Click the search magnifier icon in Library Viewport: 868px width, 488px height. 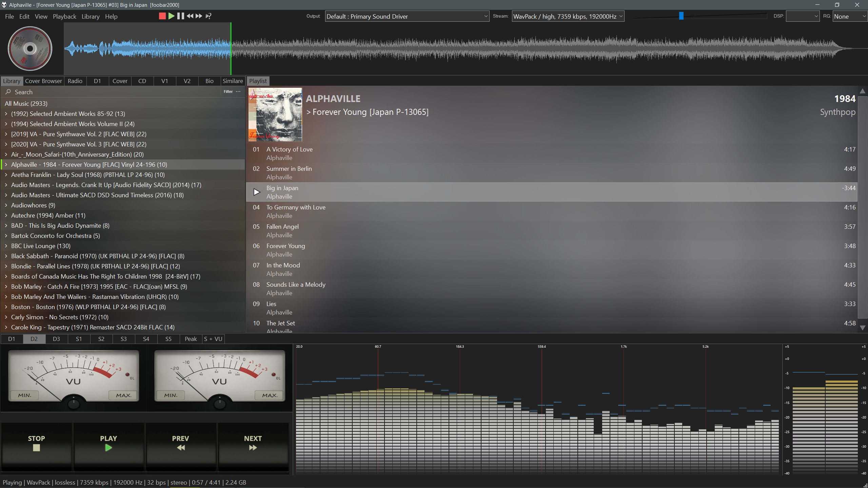(x=8, y=92)
